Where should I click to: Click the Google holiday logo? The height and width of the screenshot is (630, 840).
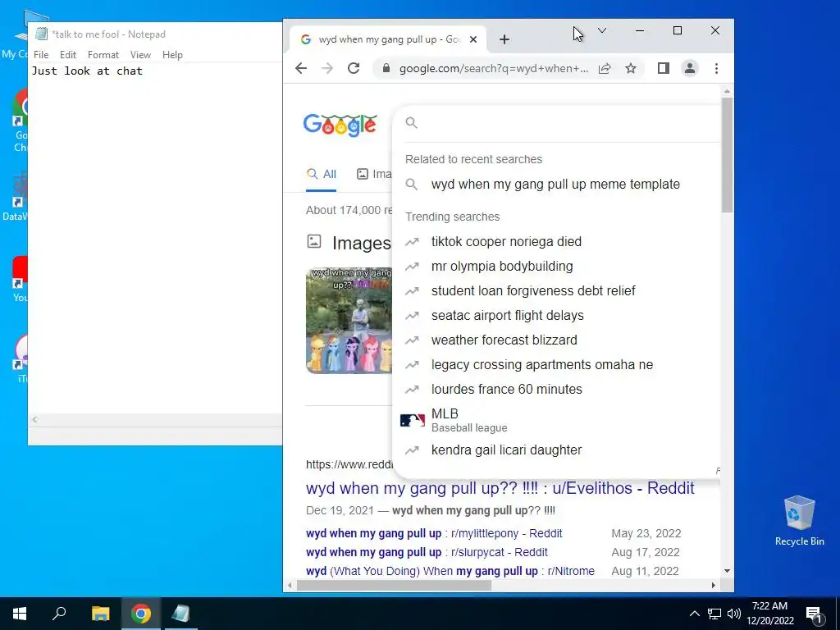tap(340, 126)
